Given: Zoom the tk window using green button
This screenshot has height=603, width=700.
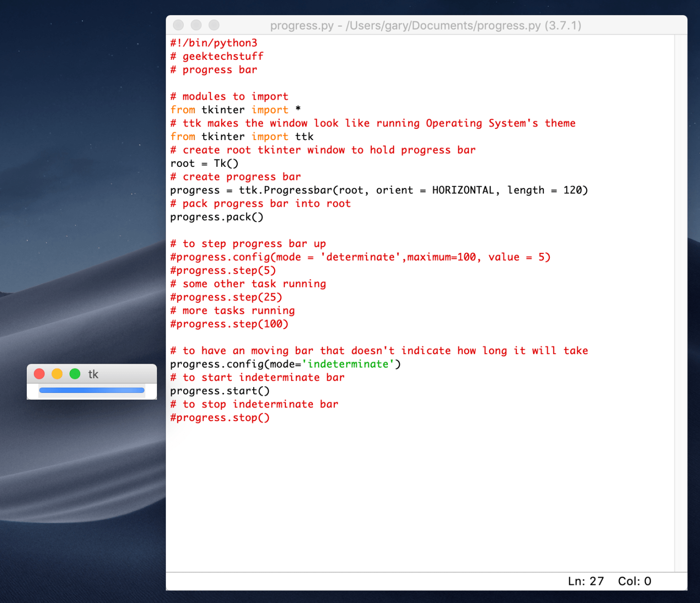Looking at the screenshot, I should 75,373.
